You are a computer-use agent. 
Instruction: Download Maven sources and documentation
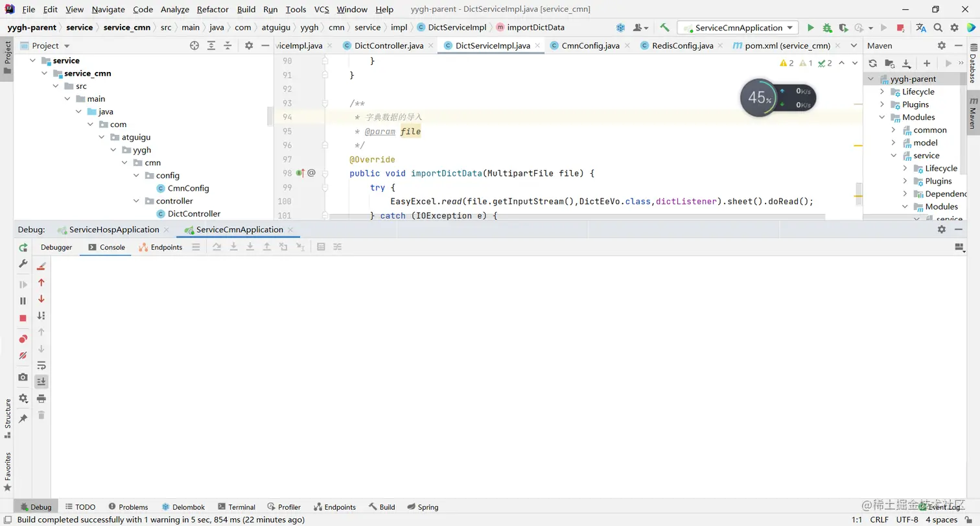[906, 63]
